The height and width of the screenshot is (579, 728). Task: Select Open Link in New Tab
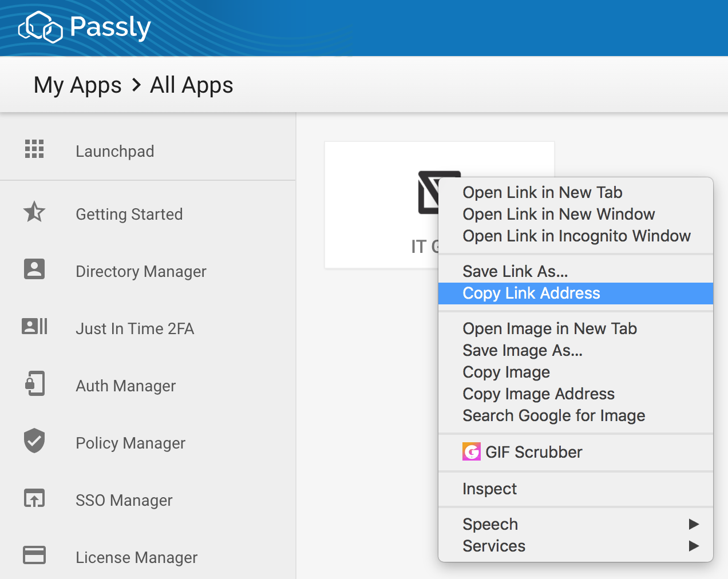pos(542,192)
